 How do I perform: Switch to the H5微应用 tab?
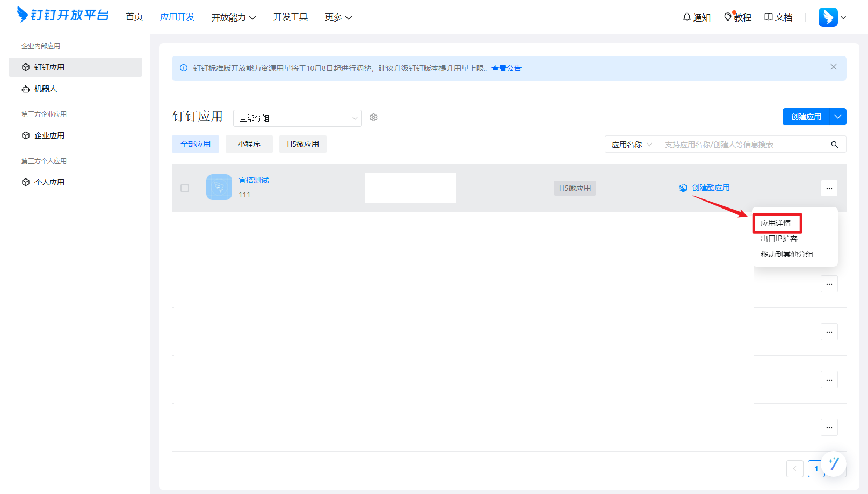(303, 144)
